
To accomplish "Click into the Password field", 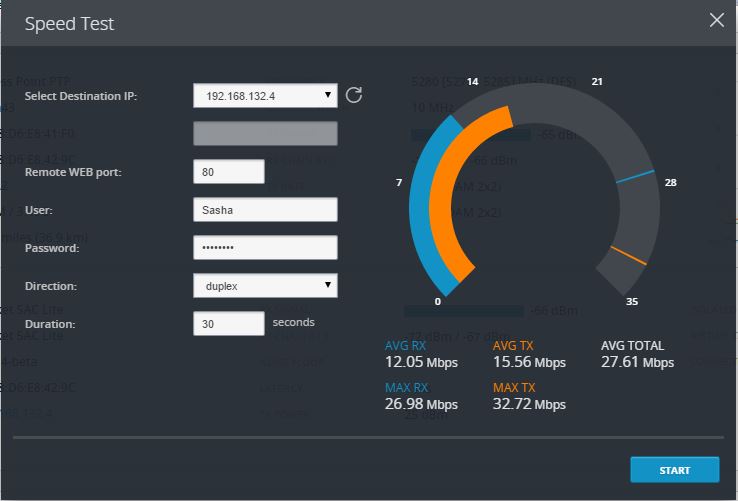I will click(265, 248).
